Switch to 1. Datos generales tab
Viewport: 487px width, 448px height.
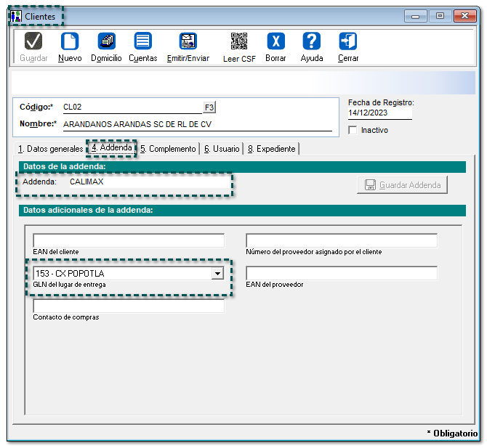point(50,149)
